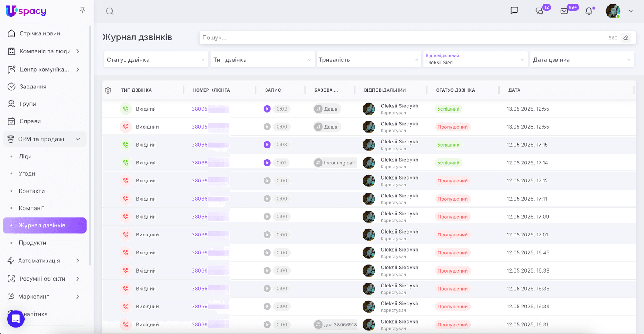644x334 pixels.
Task: Open Завдання from the sidebar
Action: pyautogui.click(x=33, y=86)
